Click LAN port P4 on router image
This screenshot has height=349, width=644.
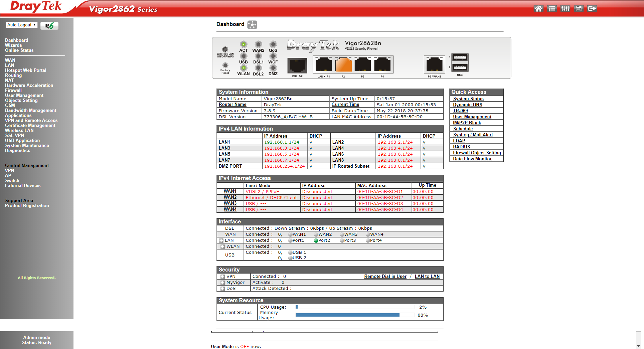pos(382,64)
